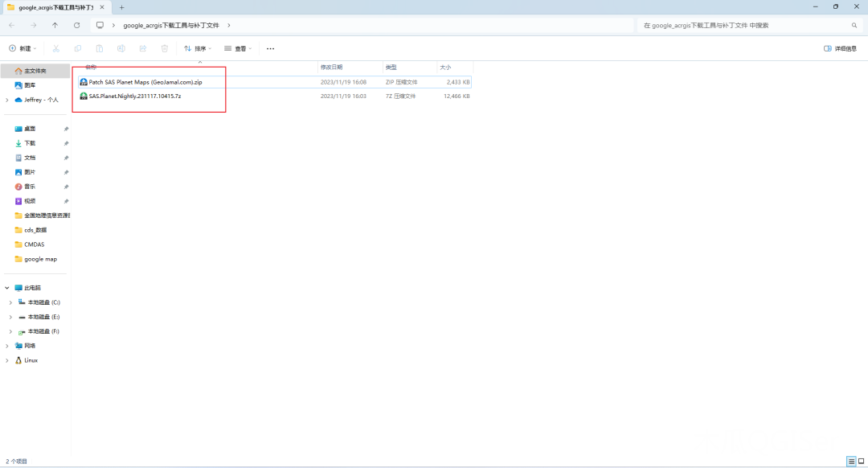Unpin 下载 using its pin icon
868x468 pixels.
[66, 143]
